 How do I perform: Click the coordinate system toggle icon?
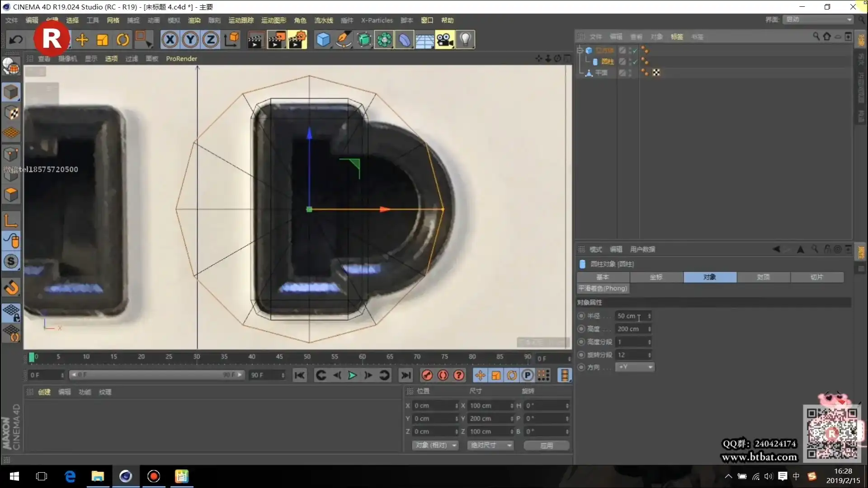(x=231, y=39)
